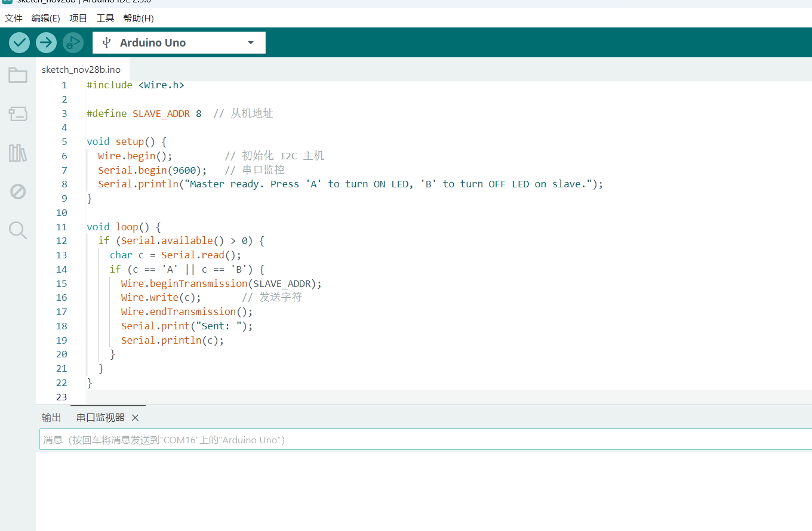Open the 工具 menu
The image size is (812, 531).
[105, 18]
